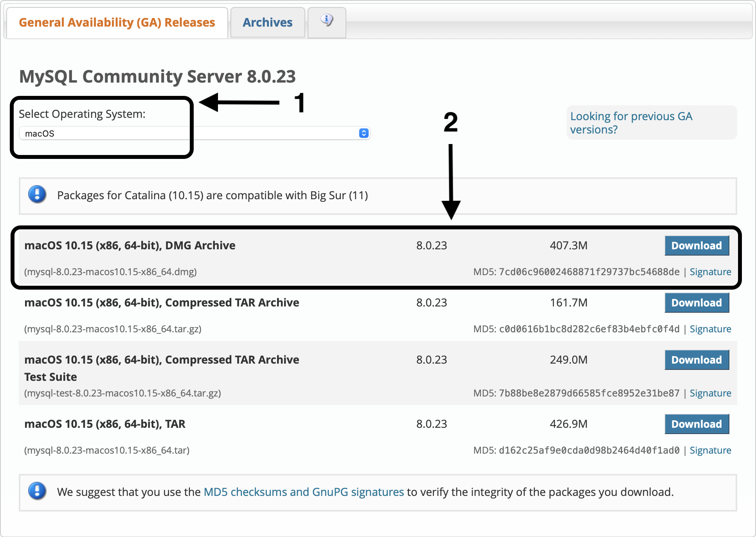
Task: Click the MySQL Community Server 8.0.23 heading
Action: coord(157,76)
